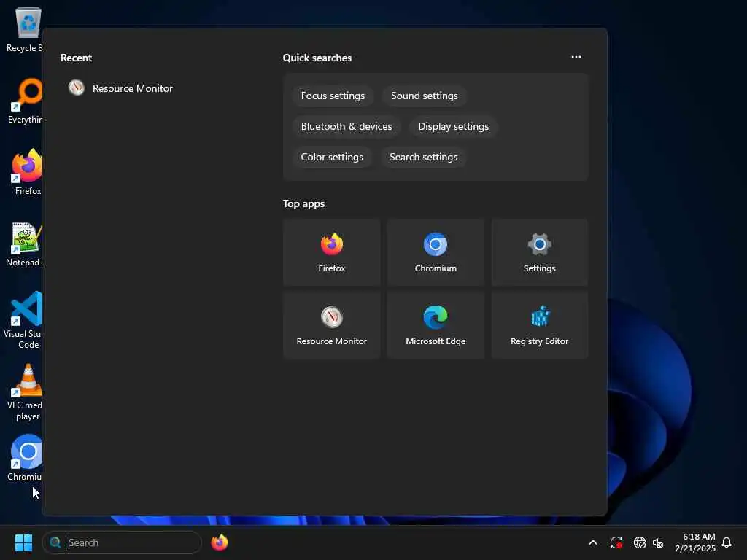The height and width of the screenshot is (560, 747).
Task: Select Firefox desktop shortcut
Action: (x=27, y=172)
